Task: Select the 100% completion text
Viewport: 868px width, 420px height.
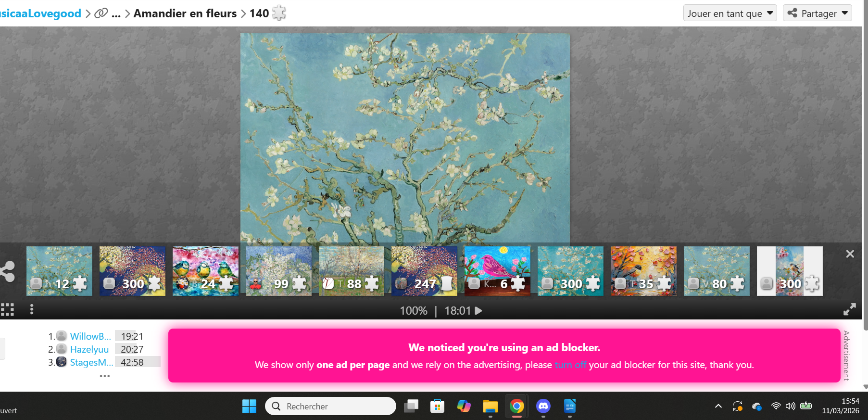Action: point(414,311)
